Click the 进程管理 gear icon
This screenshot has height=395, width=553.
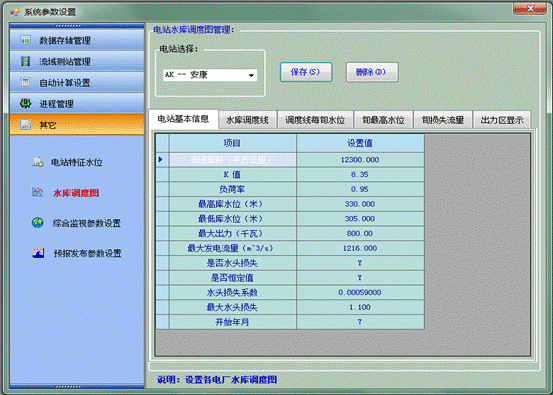[25, 103]
